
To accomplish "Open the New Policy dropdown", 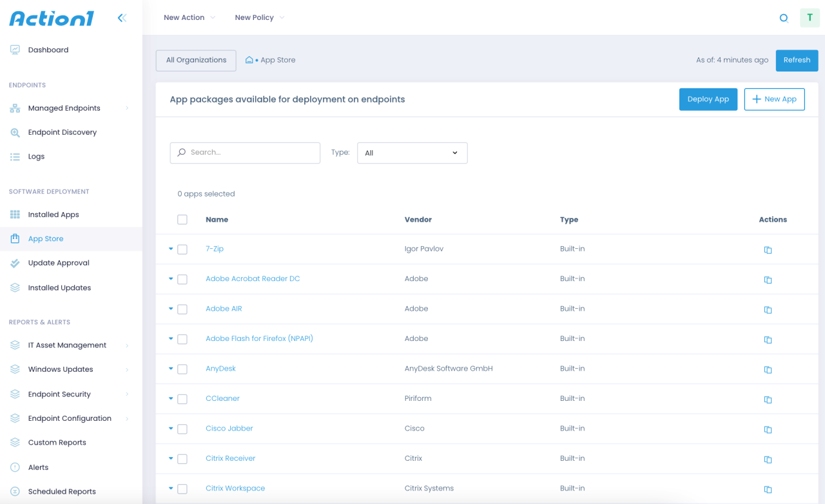I will click(260, 17).
